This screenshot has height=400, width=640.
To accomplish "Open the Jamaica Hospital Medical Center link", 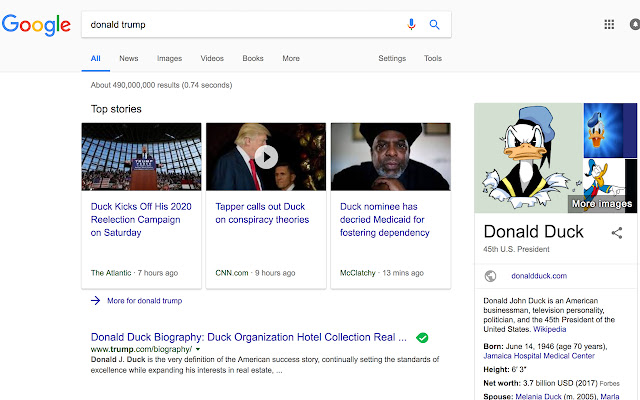I will click(539, 355).
